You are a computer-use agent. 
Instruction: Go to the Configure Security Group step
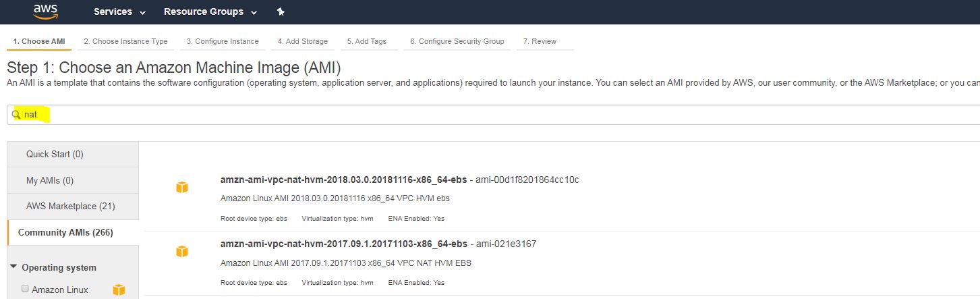[x=457, y=41]
